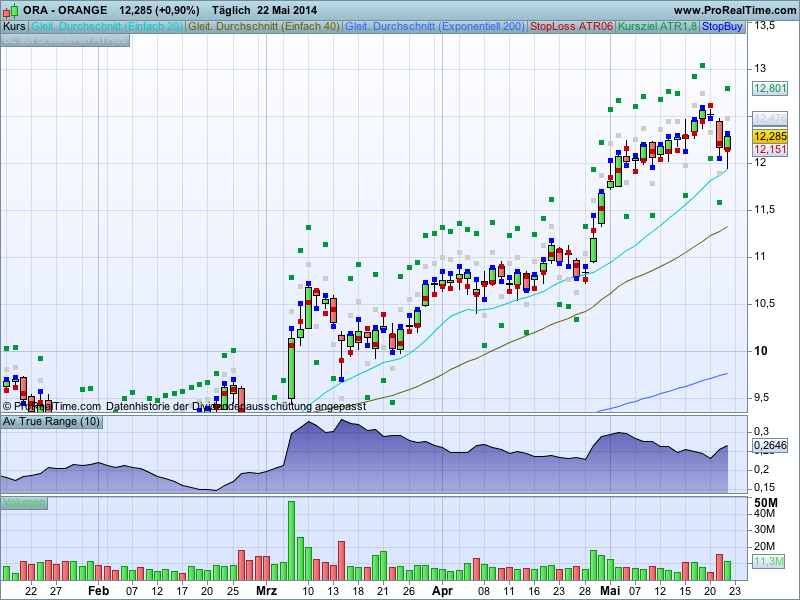Click the faded SL an Breakeven label
Viewport: 800px width, 600px height.
[65, 41]
